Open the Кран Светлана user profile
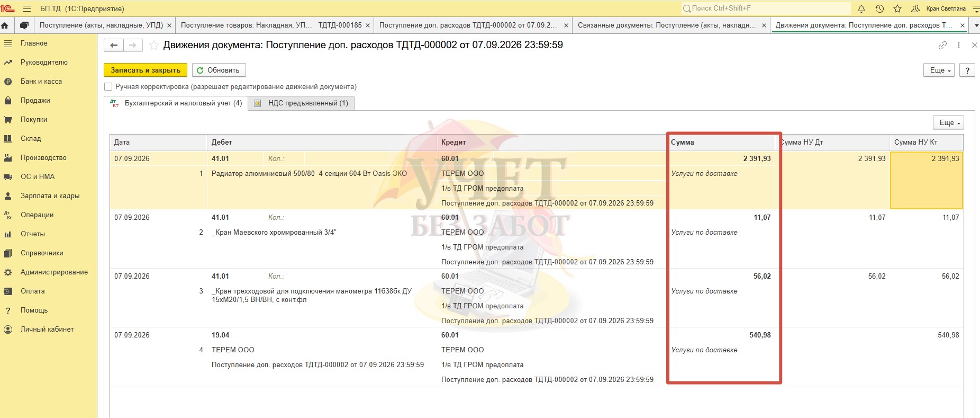Screen dimensions: 980x418 (946, 8)
